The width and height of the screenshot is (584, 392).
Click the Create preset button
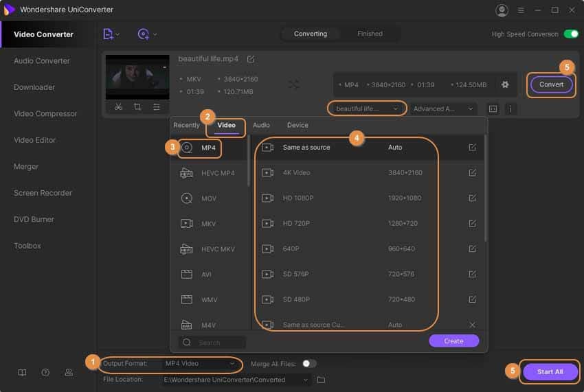453,341
